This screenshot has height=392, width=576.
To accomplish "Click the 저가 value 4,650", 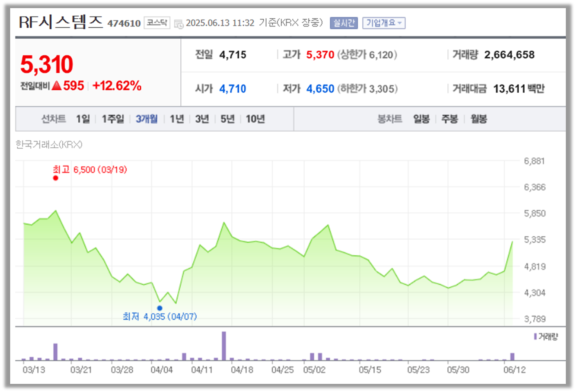I will click(x=320, y=89).
